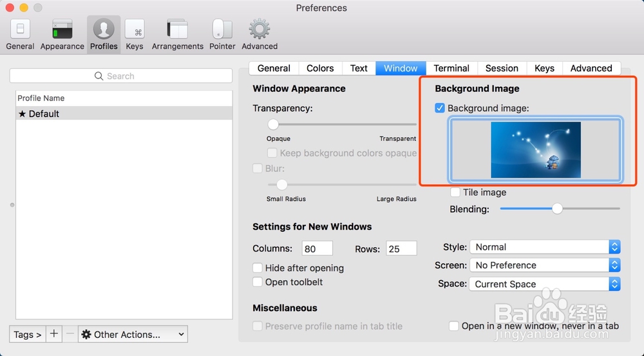Select the Default profile row

[124, 114]
